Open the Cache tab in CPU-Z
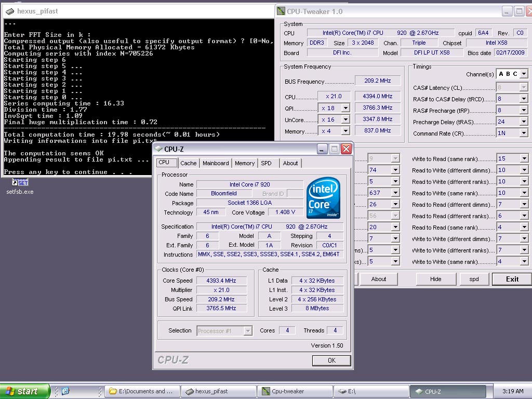532x399 pixels. (x=188, y=163)
